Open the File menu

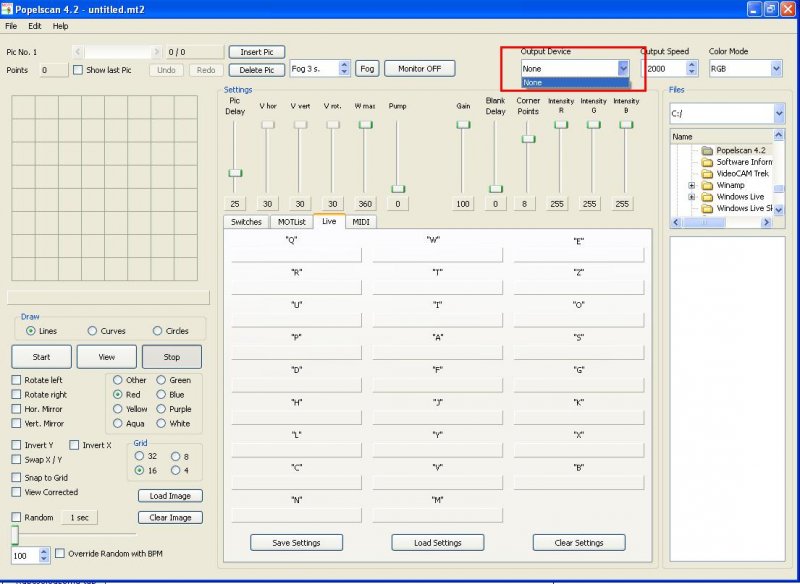pyautogui.click(x=11, y=26)
